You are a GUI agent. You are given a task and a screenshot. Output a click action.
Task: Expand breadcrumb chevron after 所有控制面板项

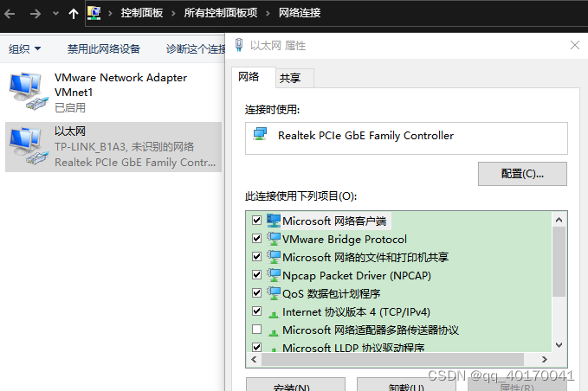(268, 14)
